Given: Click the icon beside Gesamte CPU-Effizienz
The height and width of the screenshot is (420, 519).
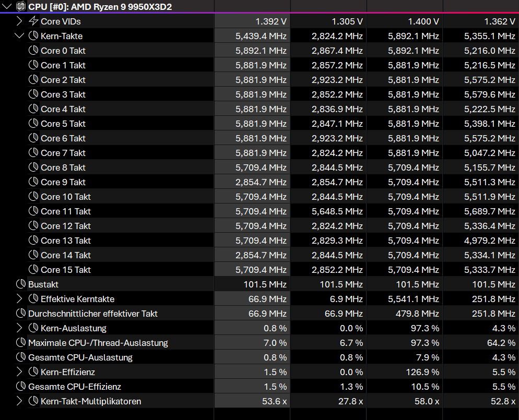Looking at the screenshot, I should 21,386.
